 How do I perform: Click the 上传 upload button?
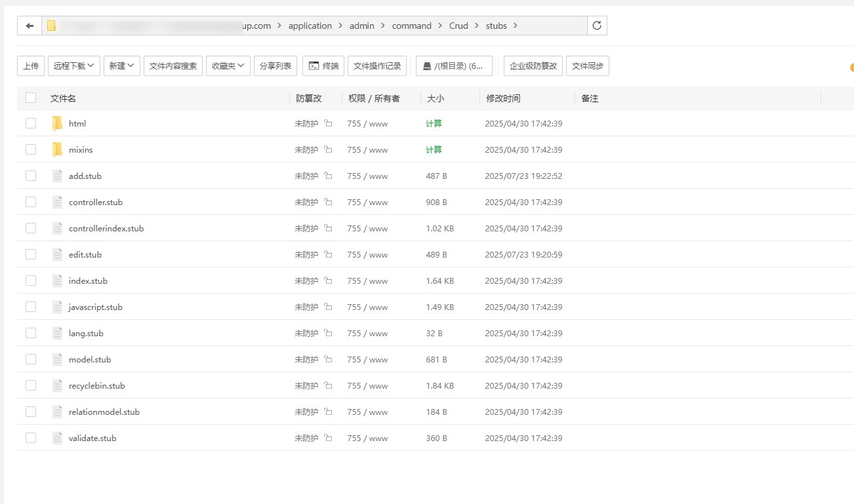(31, 66)
